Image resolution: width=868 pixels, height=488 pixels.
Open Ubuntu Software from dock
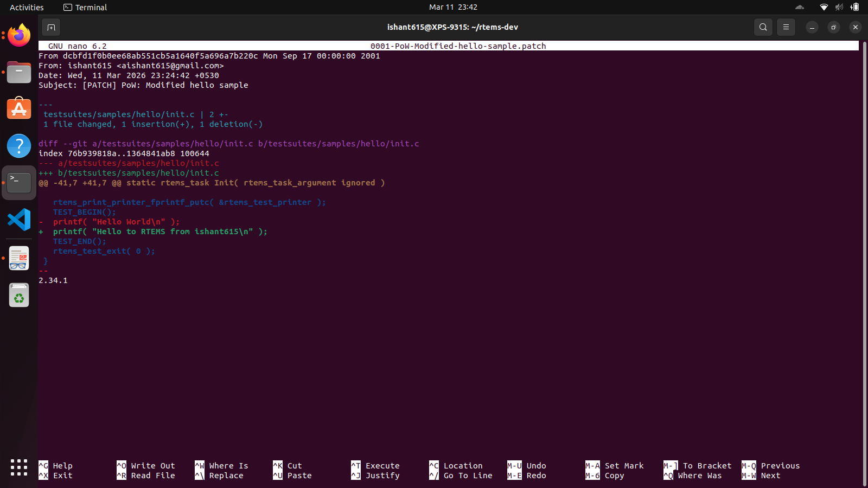coord(19,109)
